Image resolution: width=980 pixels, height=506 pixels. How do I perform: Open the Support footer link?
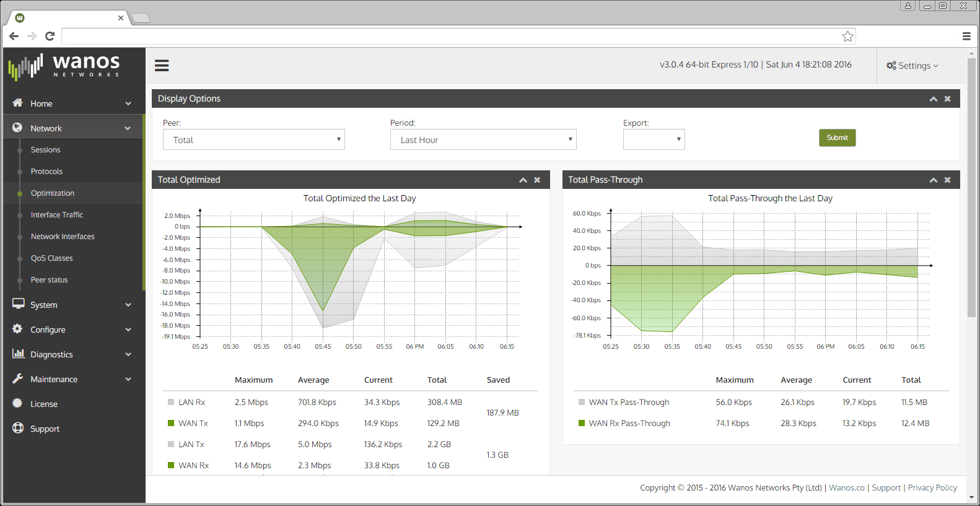(886, 488)
